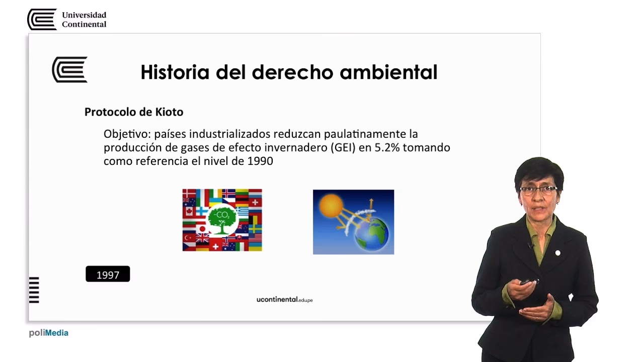Select the Continental logo on the slide
This screenshot has height=362, width=644.
[69, 70]
